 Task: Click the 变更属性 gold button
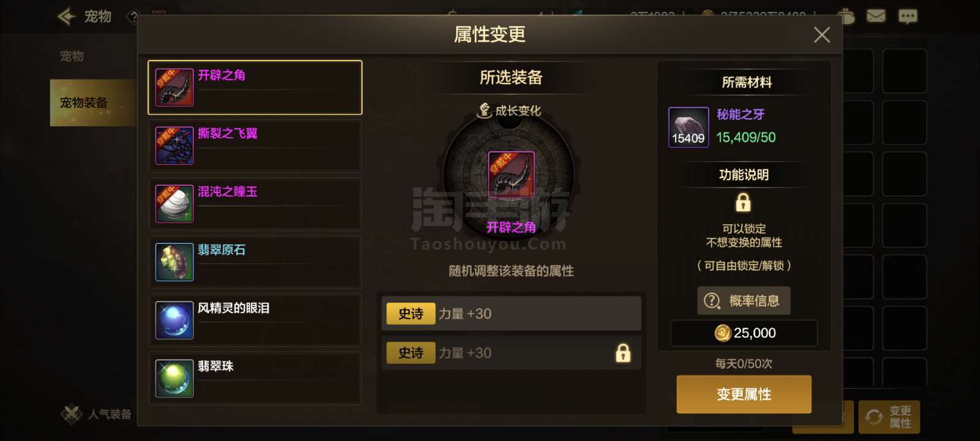click(744, 394)
